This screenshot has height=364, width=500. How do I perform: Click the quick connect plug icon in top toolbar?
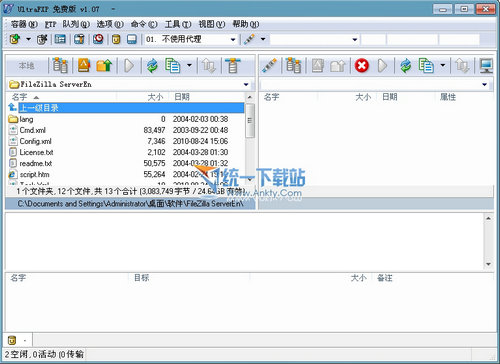pos(249,39)
